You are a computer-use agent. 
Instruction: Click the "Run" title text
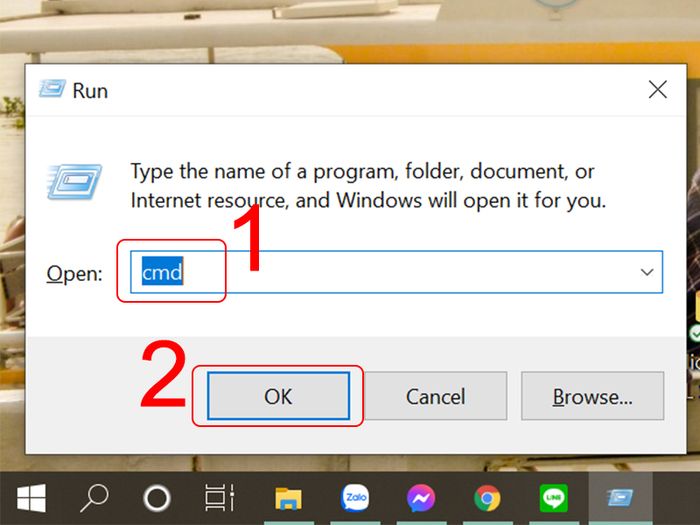tap(90, 91)
